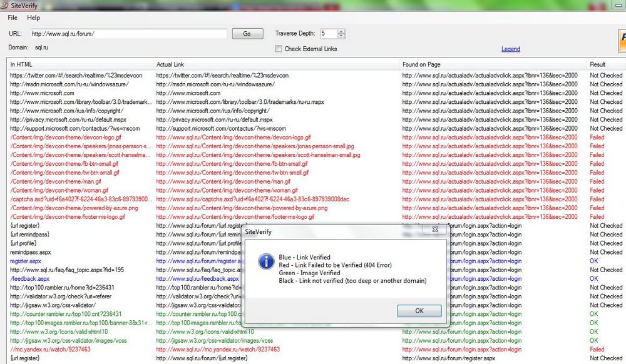Open the Legend link
This screenshot has height=364, width=626.
coord(510,49)
